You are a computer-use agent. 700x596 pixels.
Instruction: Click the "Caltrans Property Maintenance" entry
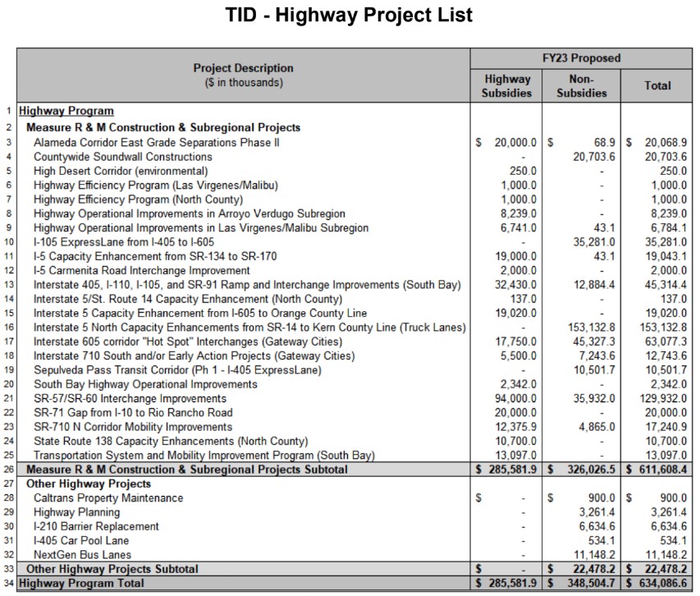click(108, 498)
